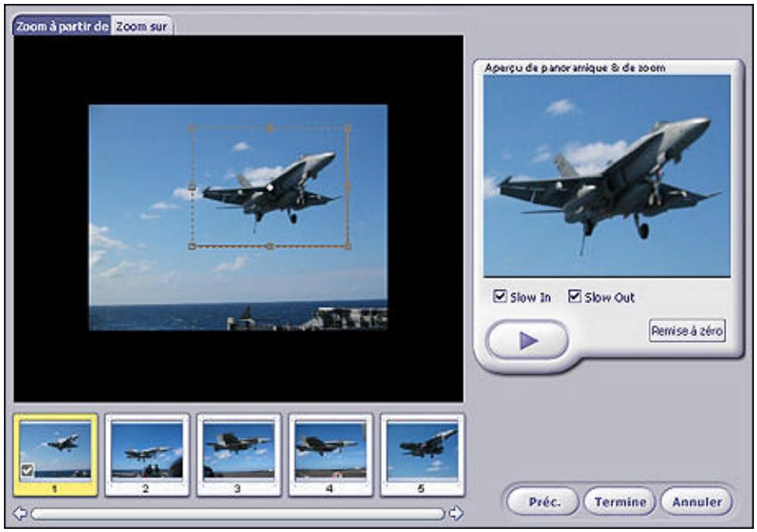The height and width of the screenshot is (532, 757).
Task: Select the bottom-right handle of the zoom rectangle
Action: pos(347,244)
